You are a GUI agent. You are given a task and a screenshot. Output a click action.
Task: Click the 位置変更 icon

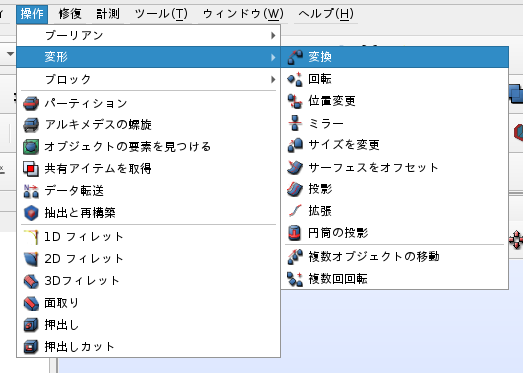295,101
